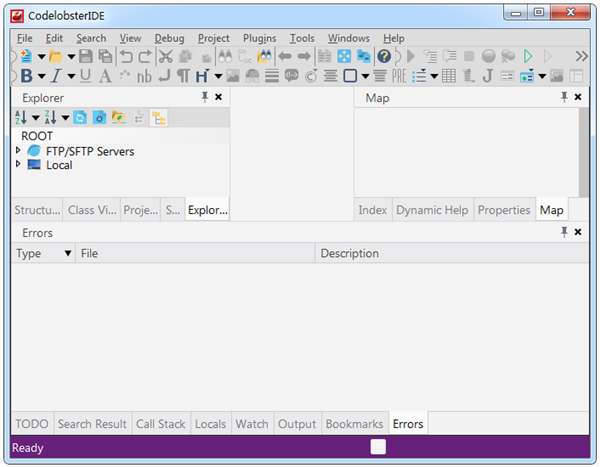Click the Save floppy disk icon

(x=86, y=57)
